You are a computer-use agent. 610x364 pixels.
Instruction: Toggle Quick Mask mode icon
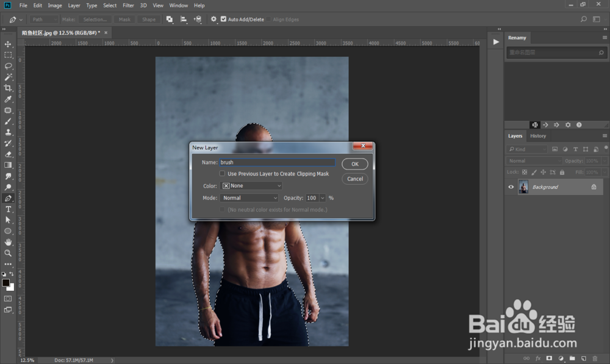click(8, 299)
